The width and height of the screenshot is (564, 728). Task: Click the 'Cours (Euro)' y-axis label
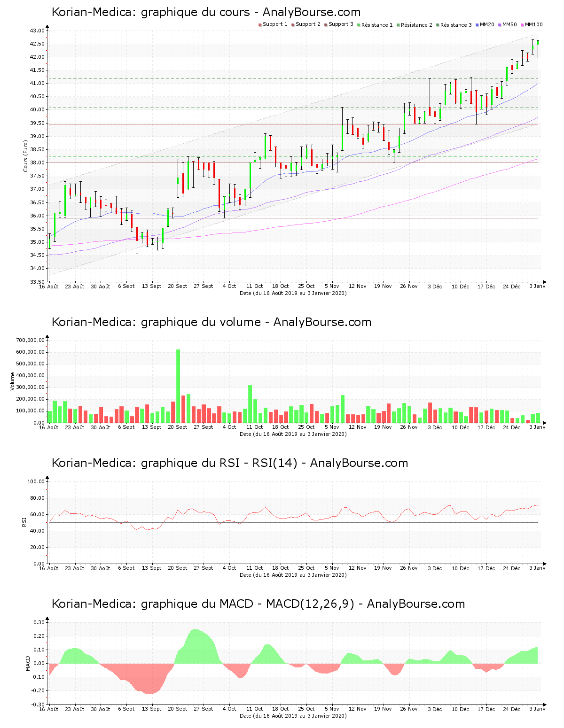(x=26, y=156)
